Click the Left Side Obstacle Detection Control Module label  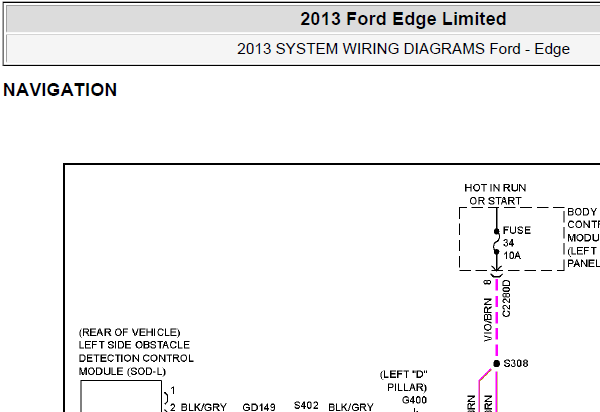tap(136, 352)
